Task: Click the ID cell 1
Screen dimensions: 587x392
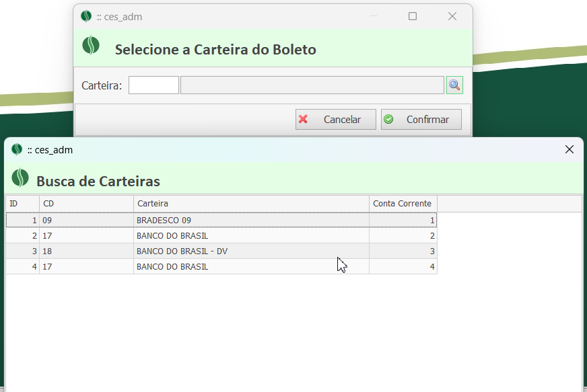Action: coord(22,220)
